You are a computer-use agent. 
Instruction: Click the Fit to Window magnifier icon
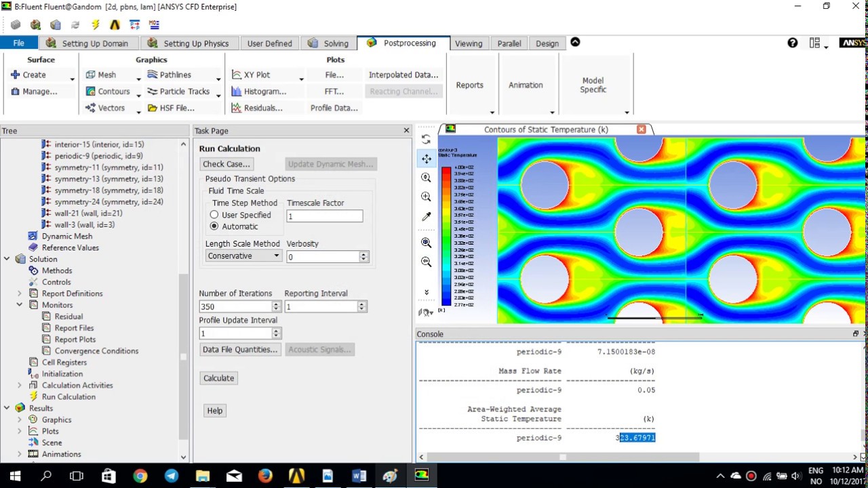point(426,243)
